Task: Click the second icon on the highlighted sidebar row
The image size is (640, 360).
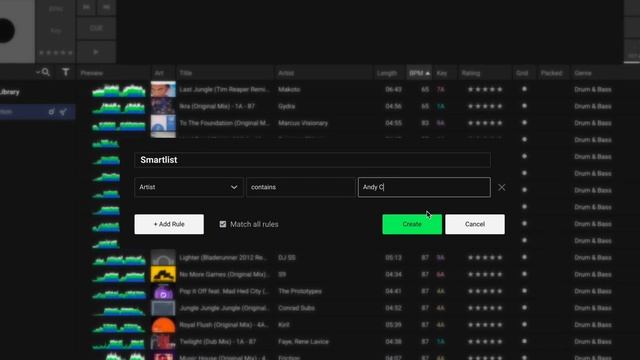Action: click(x=63, y=112)
